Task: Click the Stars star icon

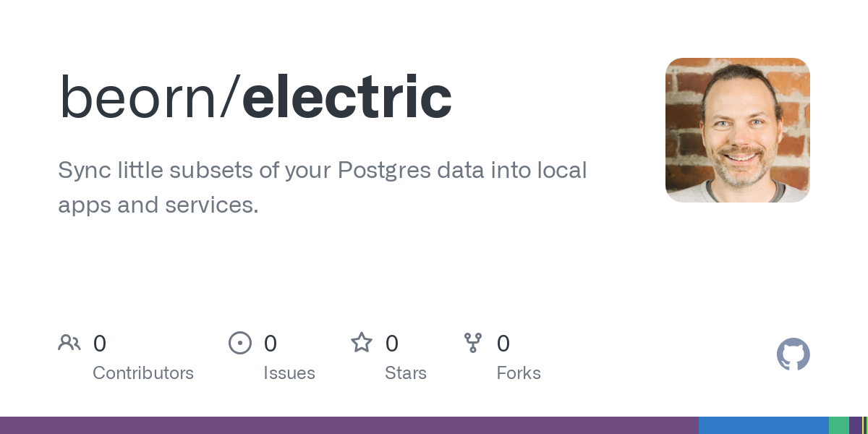Action: 362,343
